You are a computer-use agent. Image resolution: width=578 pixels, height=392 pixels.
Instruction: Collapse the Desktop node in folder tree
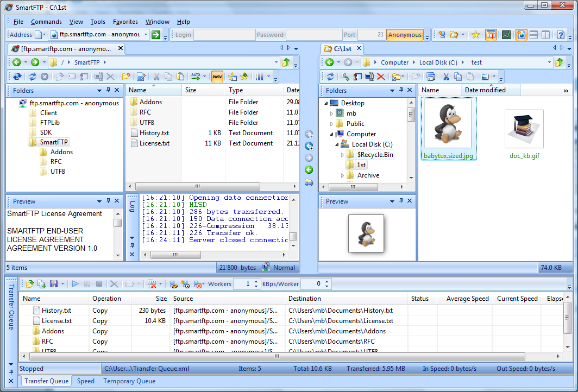[x=325, y=103]
